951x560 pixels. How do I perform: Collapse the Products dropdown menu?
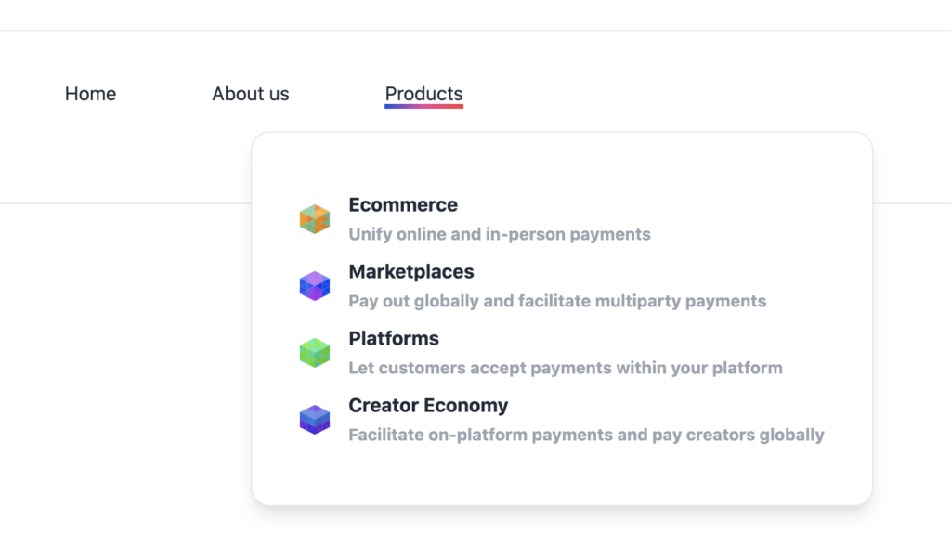point(423,94)
